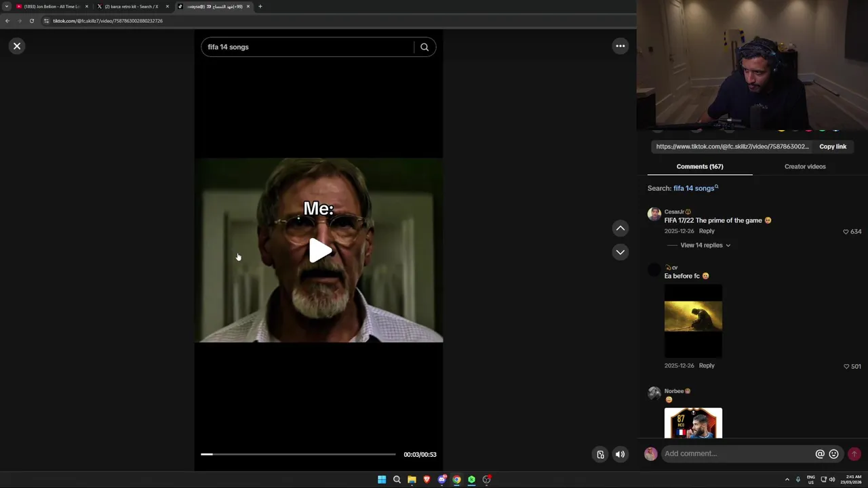Open the three-dots more options menu
868x488 pixels.
tap(620, 46)
